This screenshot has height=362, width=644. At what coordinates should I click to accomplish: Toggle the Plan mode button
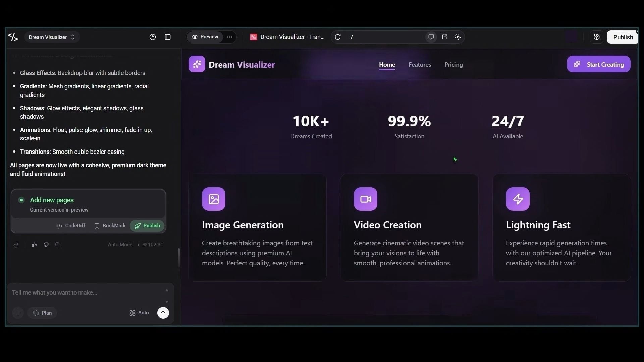coord(42,313)
